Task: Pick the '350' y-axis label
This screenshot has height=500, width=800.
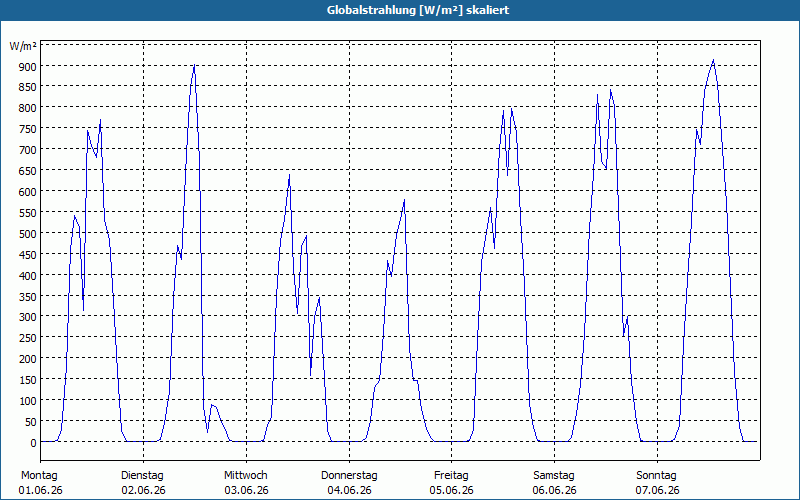Action: click(28, 296)
